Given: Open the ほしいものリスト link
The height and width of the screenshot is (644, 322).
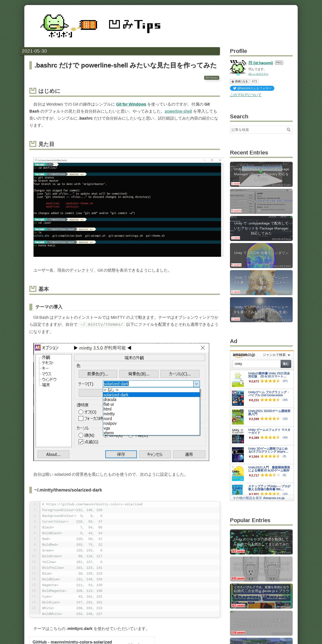Looking at the screenshot, I should coord(258,74).
